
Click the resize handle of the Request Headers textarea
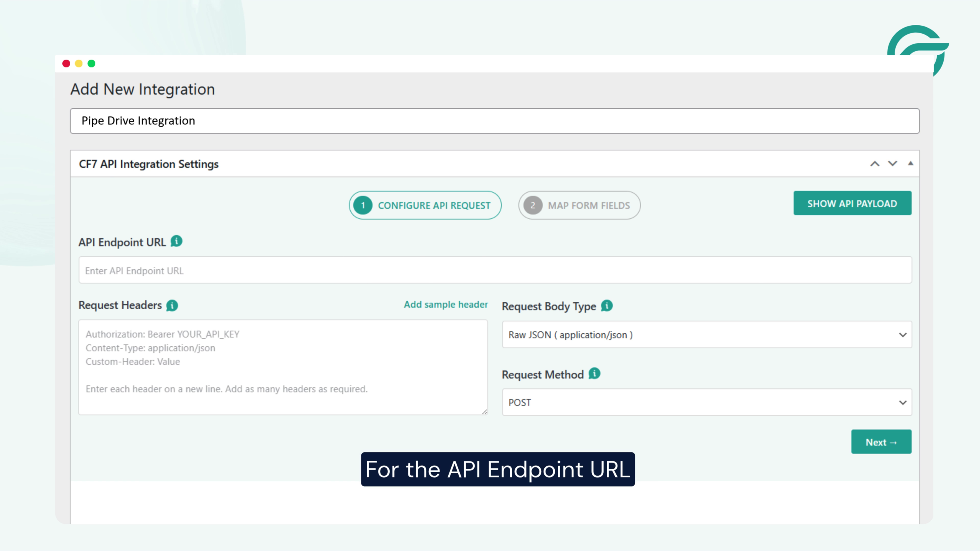484,412
